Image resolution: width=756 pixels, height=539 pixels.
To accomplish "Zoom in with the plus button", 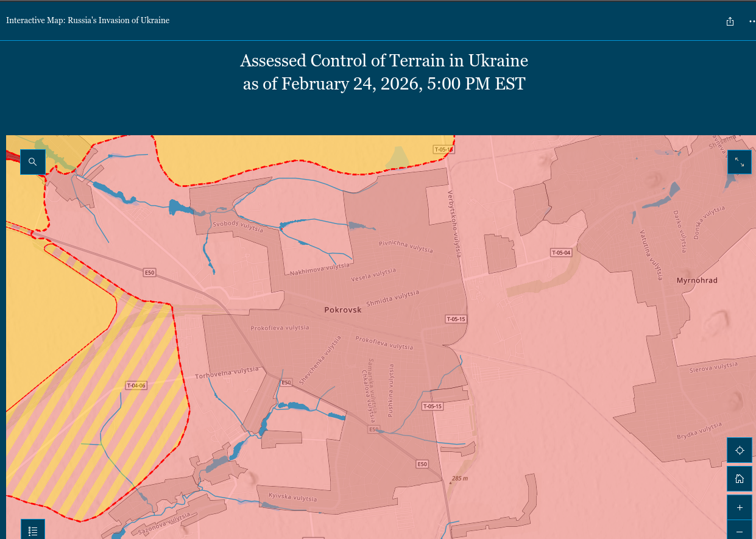I will [x=740, y=507].
